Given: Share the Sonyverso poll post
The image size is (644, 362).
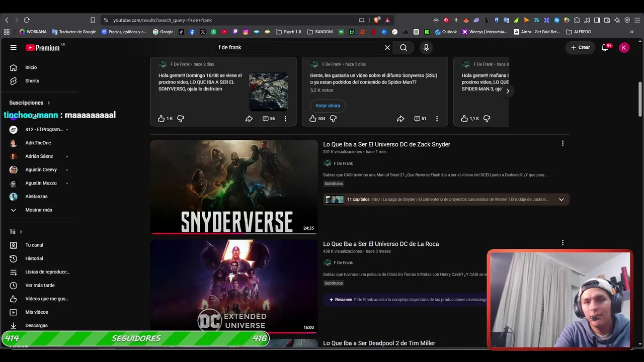Looking at the screenshot, I should [400, 119].
